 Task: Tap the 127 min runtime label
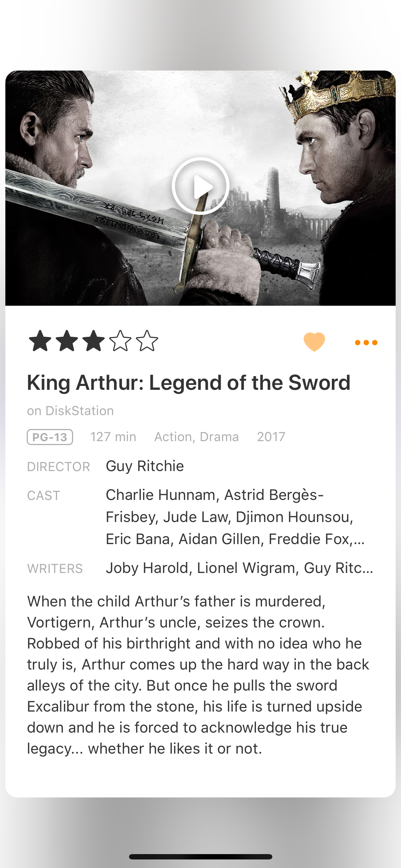tap(113, 437)
